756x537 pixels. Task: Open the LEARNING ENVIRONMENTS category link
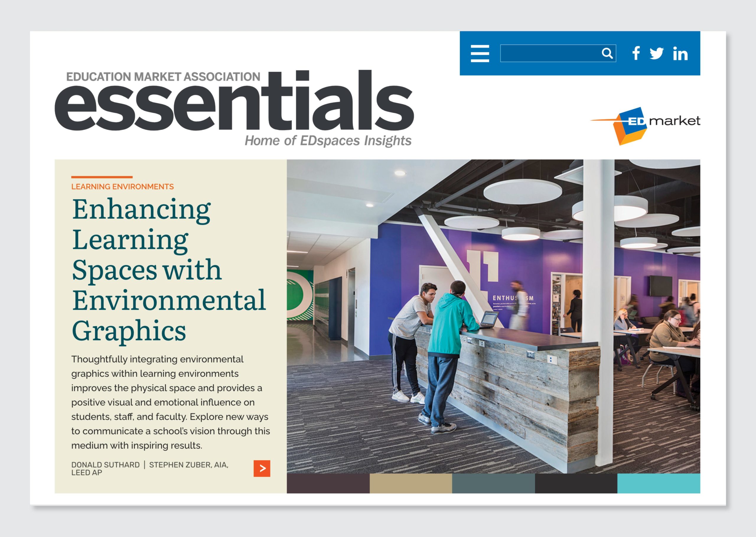(x=122, y=186)
